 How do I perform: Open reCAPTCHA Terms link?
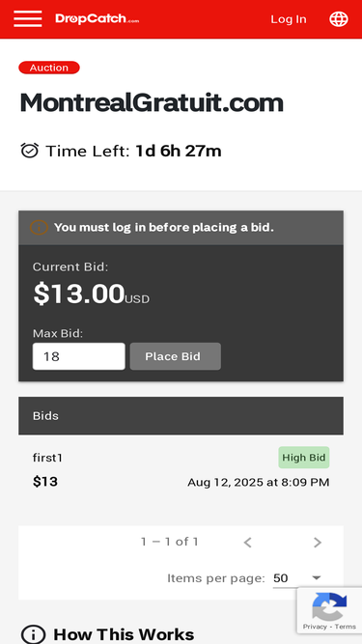point(346,627)
